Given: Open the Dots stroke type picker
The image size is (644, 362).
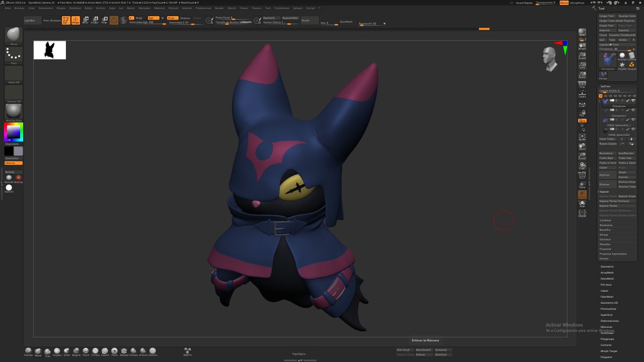Looking at the screenshot, I should pyautogui.click(x=13, y=55).
